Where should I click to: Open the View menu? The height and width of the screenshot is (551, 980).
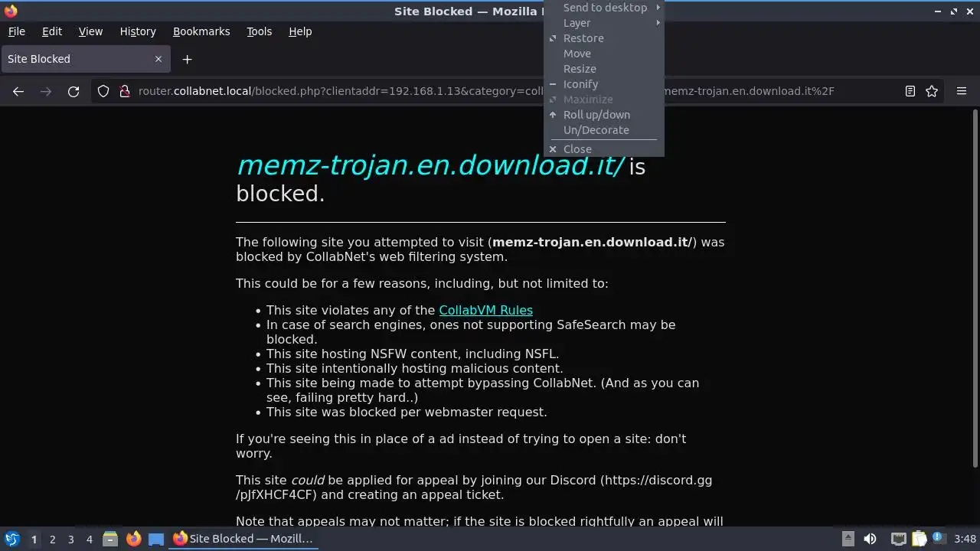tap(90, 31)
